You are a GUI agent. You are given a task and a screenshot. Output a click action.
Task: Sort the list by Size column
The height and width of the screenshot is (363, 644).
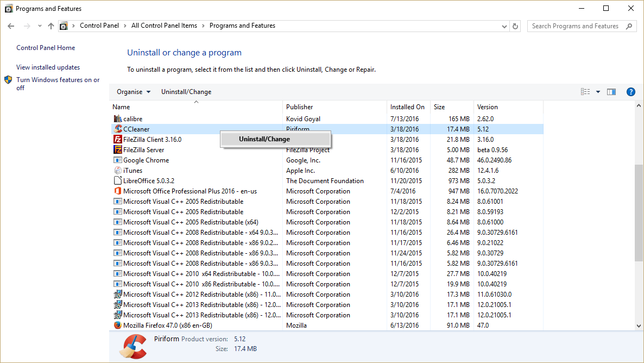[452, 107]
